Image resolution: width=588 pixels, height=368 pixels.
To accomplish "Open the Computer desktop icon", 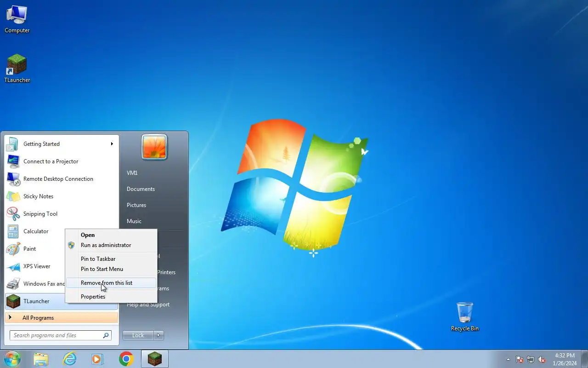I will (x=17, y=19).
